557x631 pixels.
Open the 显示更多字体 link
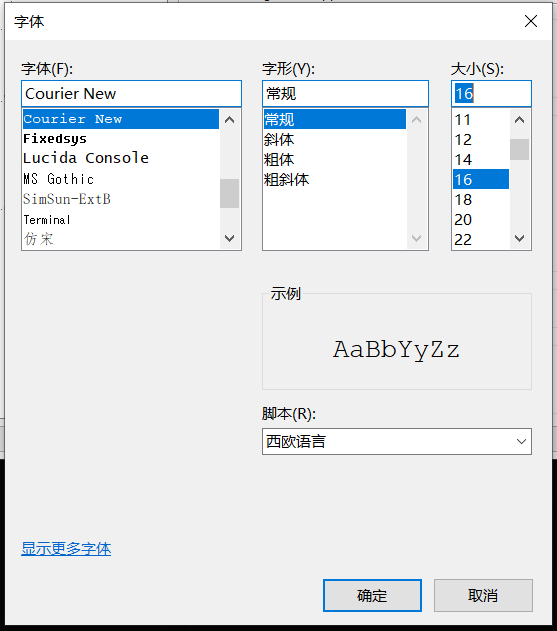tap(66, 549)
